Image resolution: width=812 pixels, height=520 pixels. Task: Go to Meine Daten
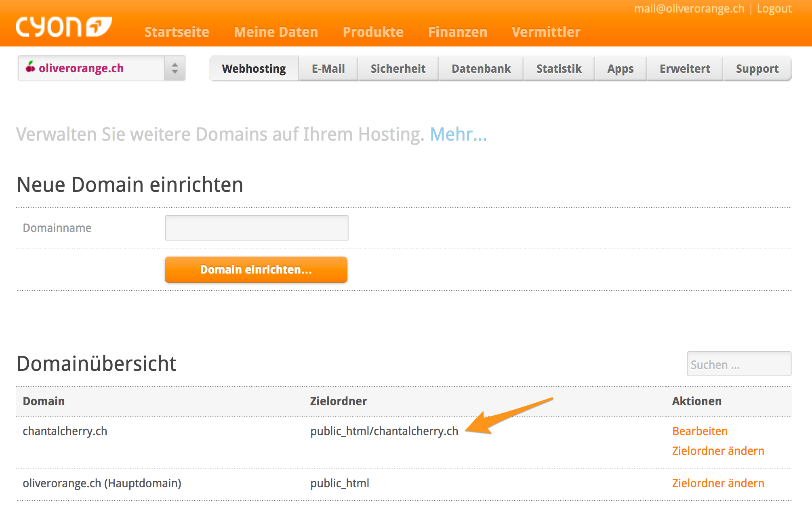tap(276, 32)
